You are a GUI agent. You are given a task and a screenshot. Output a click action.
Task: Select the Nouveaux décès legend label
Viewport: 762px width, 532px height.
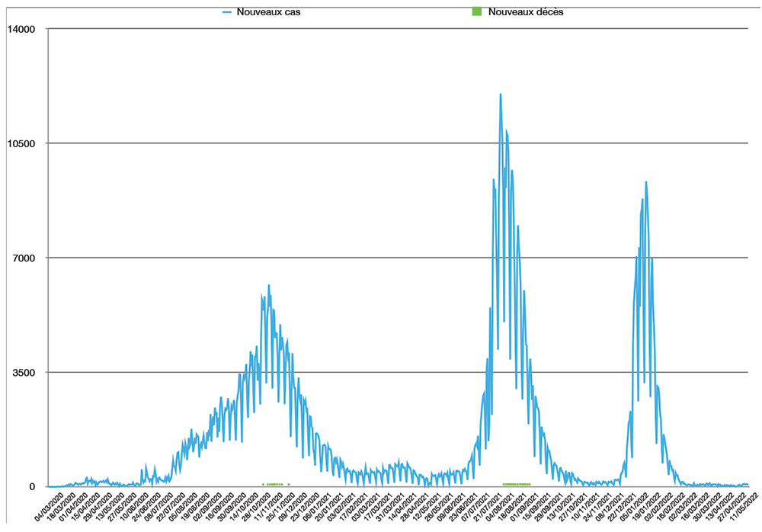click(x=525, y=12)
